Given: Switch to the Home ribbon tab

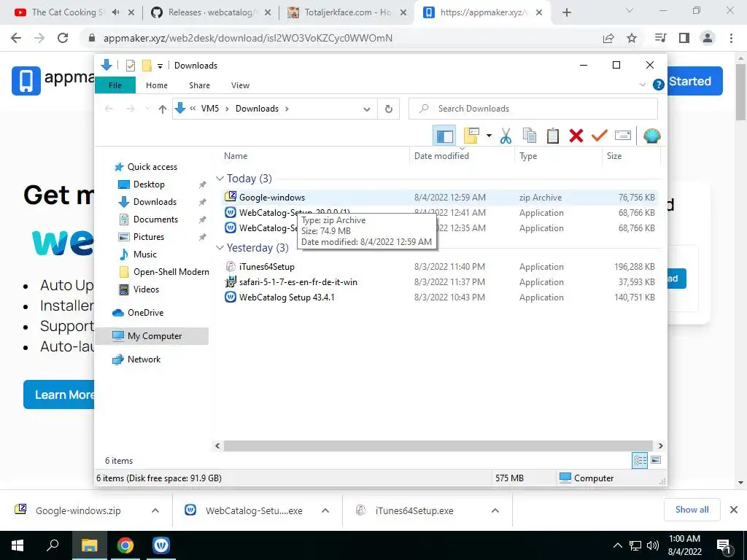Looking at the screenshot, I should tap(157, 85).
